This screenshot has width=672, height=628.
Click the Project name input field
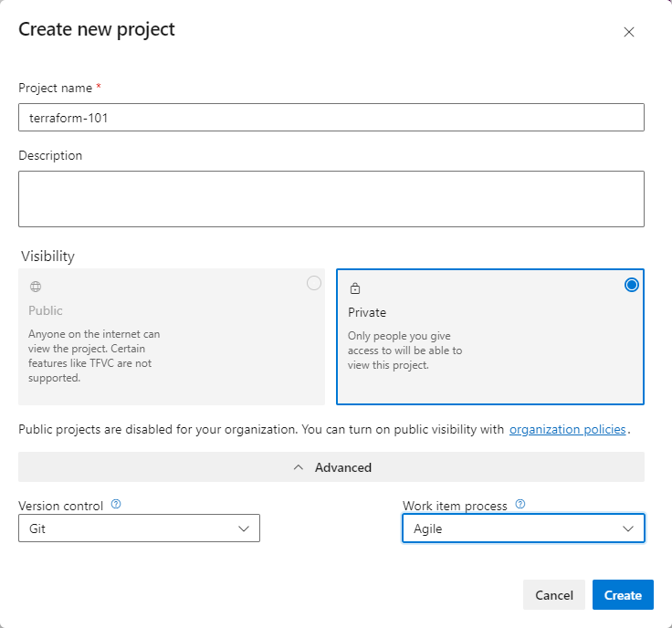pyautogui.click(x=331, y=118)
